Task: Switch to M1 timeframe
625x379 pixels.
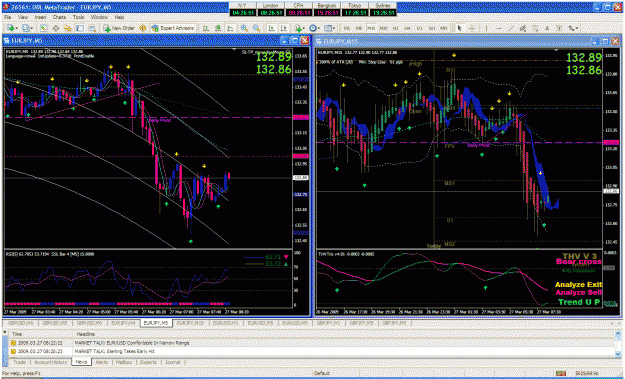Action: (x=347, y=28)
